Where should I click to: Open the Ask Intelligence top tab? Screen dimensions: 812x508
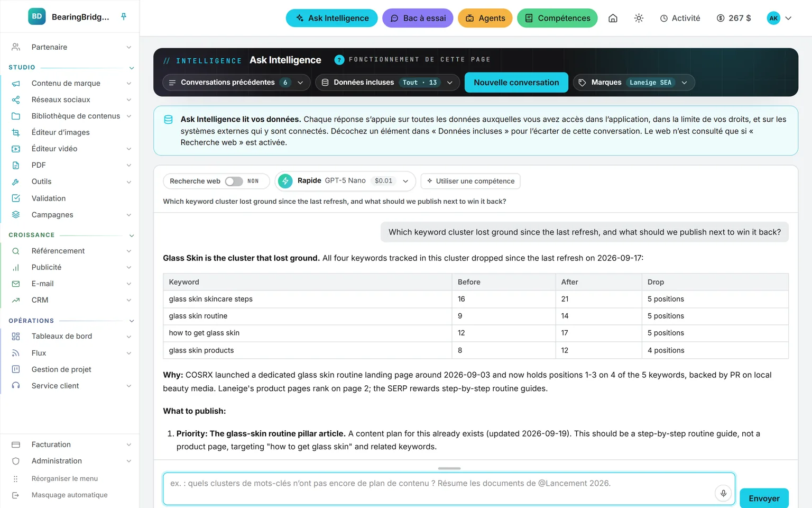click(332, 18)
